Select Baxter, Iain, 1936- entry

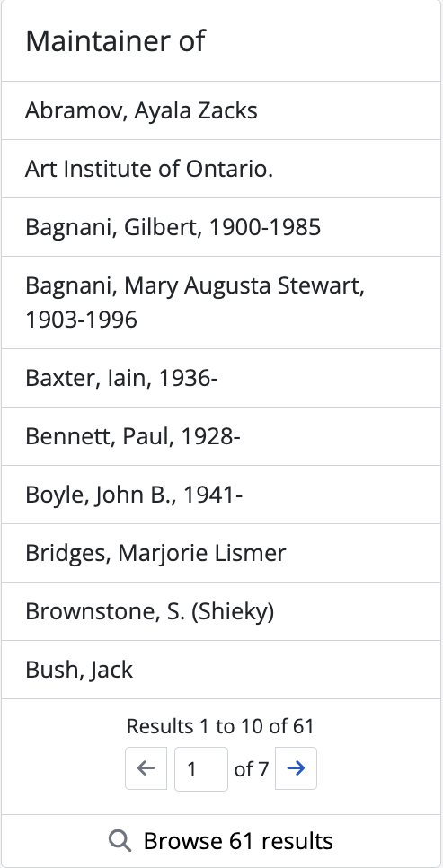(x=221, y=378)
